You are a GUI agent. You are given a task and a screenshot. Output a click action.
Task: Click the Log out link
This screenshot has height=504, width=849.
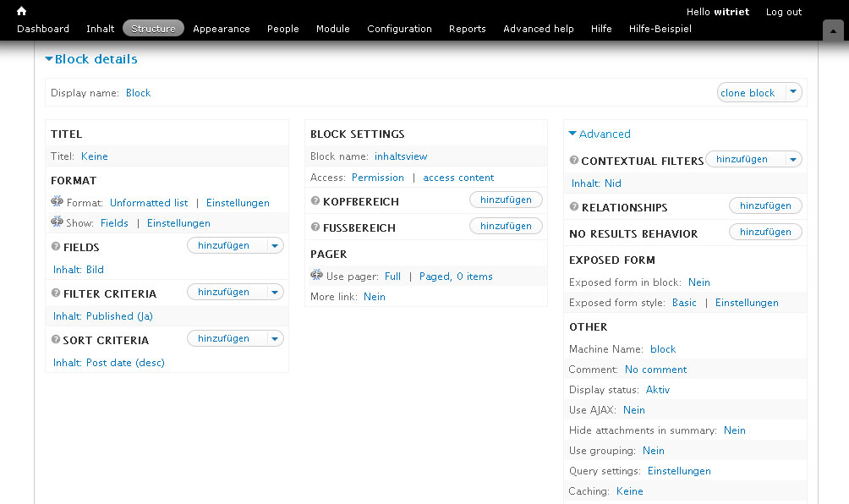tap(783, 12)
